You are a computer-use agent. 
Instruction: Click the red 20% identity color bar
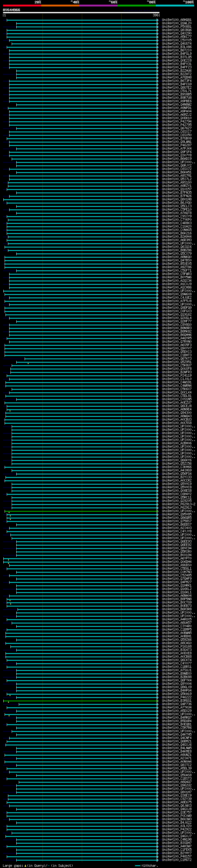coord(22,6)
